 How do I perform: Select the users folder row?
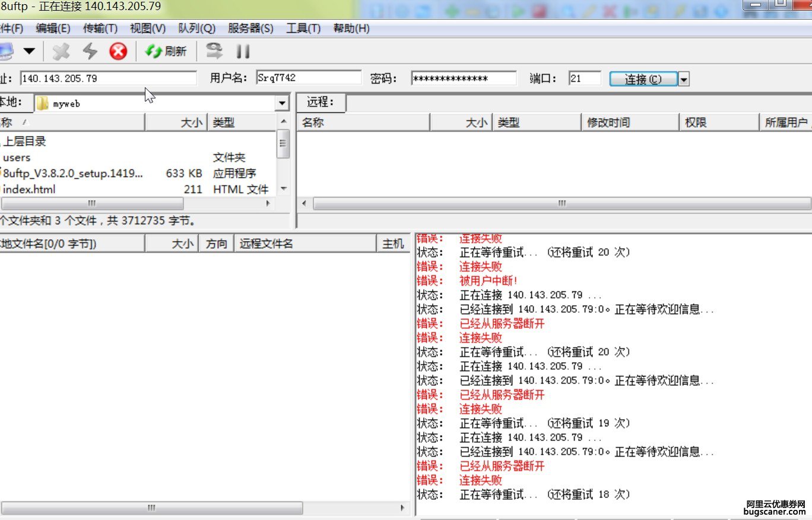(138, 157)
